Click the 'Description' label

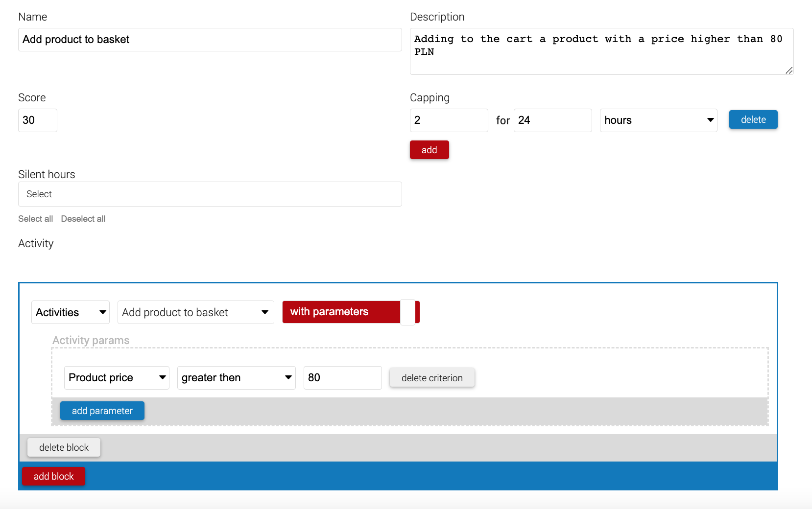tap(437, 17)
